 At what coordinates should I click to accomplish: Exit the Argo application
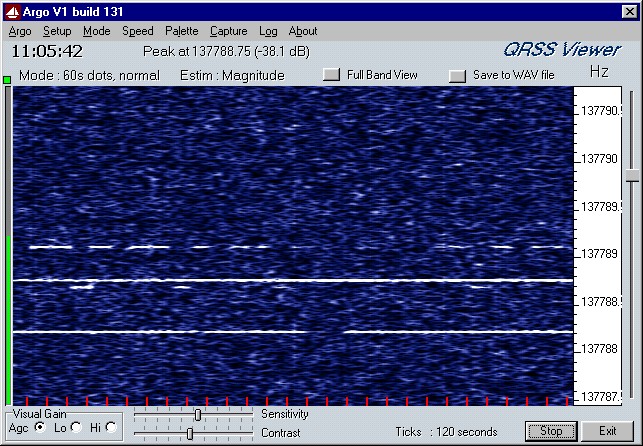[608, 431]
